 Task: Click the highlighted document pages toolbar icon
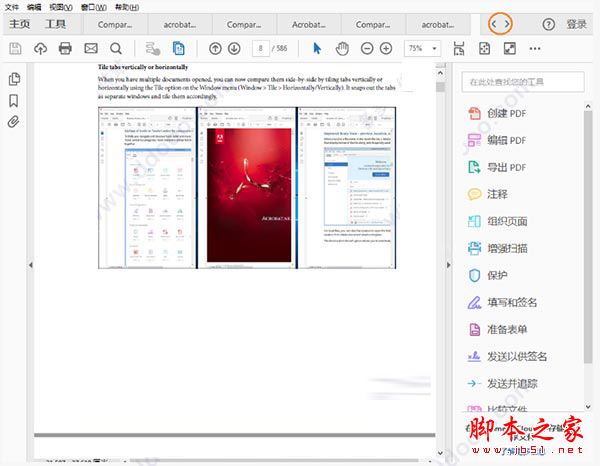tap(178, 49)
